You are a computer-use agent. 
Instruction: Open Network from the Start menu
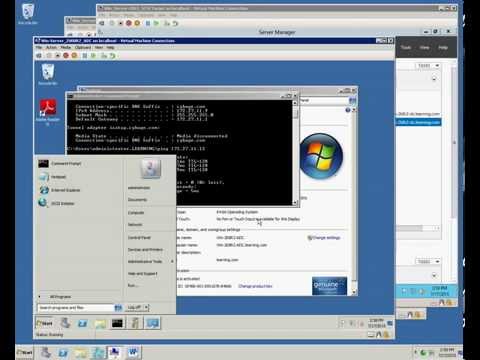coord(135,225)
